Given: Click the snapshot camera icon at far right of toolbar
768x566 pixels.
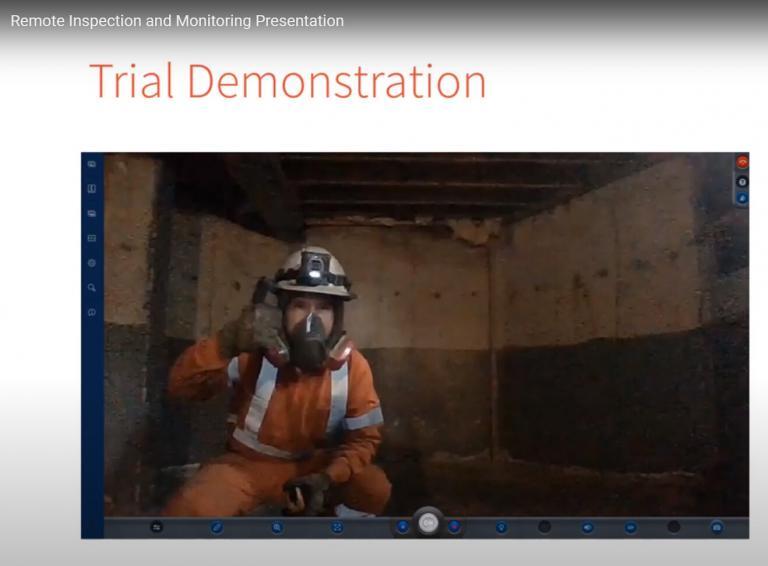Looking at the screenshot, I should click(716, 527).
